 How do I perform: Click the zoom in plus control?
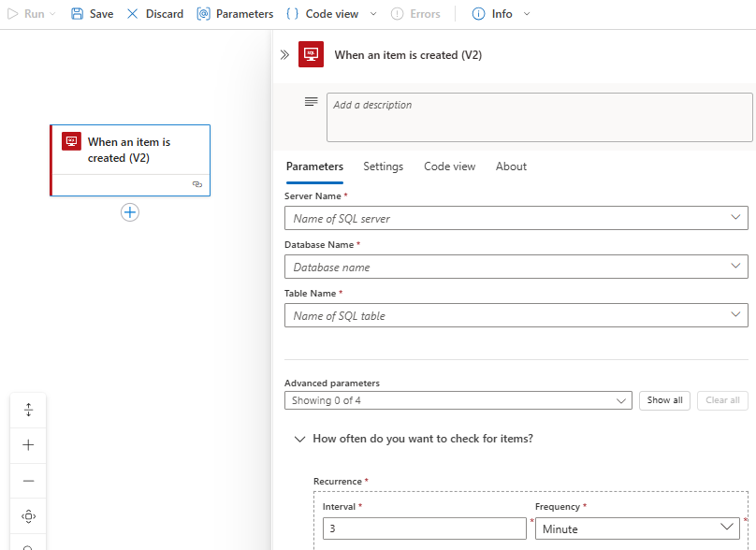(28, 445)
